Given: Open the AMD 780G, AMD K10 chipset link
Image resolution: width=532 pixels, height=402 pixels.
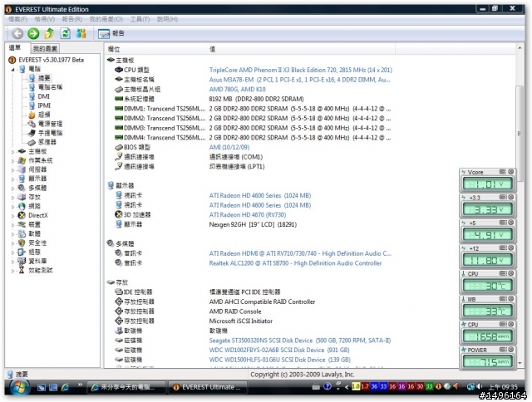Looking at the screenshot, I should 237,90.
